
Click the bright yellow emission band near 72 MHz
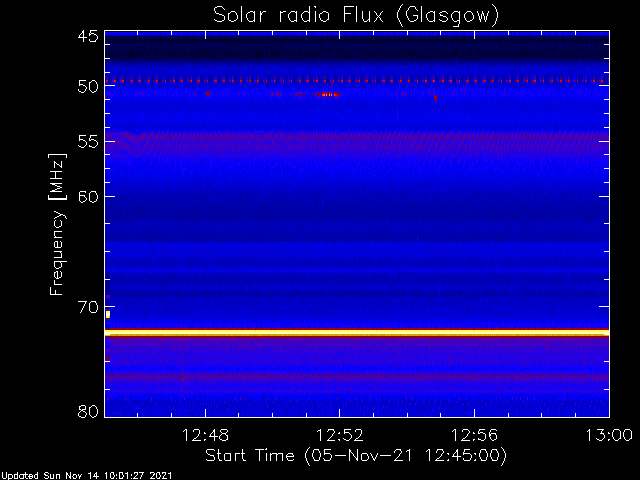click(x=357, y=333)
